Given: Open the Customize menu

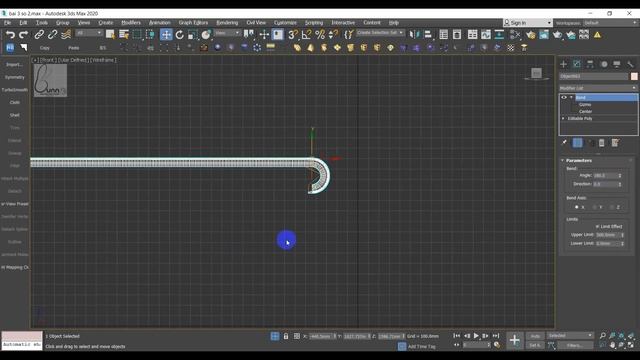Looking at the screenshot, I should pyautogui.click(x=285, y=23).
